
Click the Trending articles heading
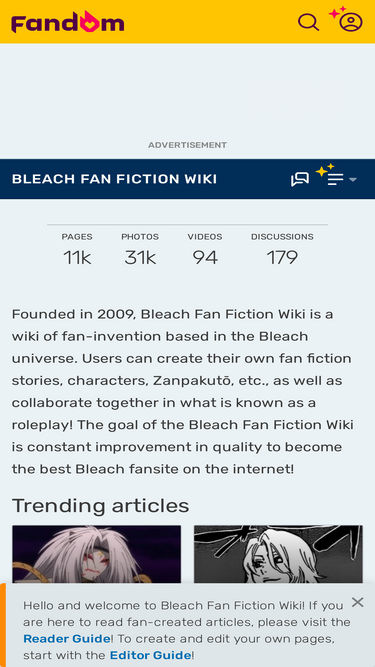click(100, 506)
